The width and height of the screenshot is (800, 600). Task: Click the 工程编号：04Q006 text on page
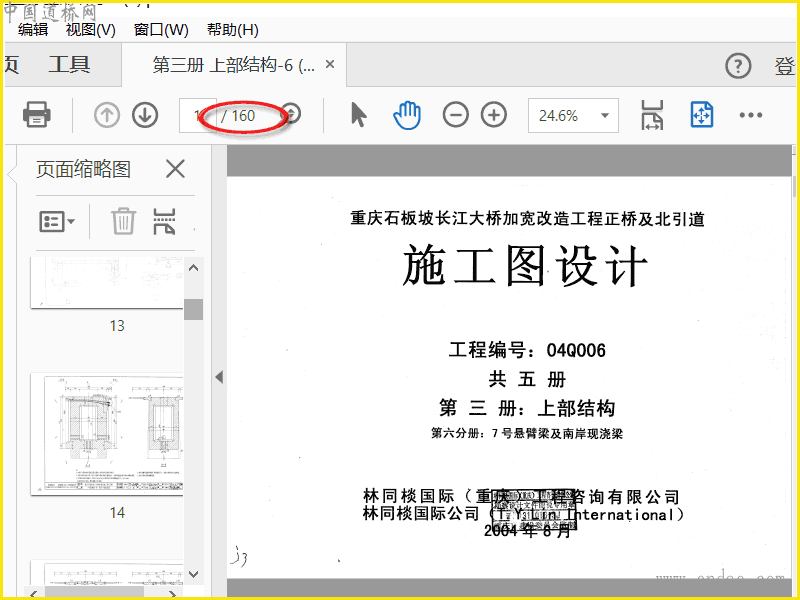tap(527, 350)
